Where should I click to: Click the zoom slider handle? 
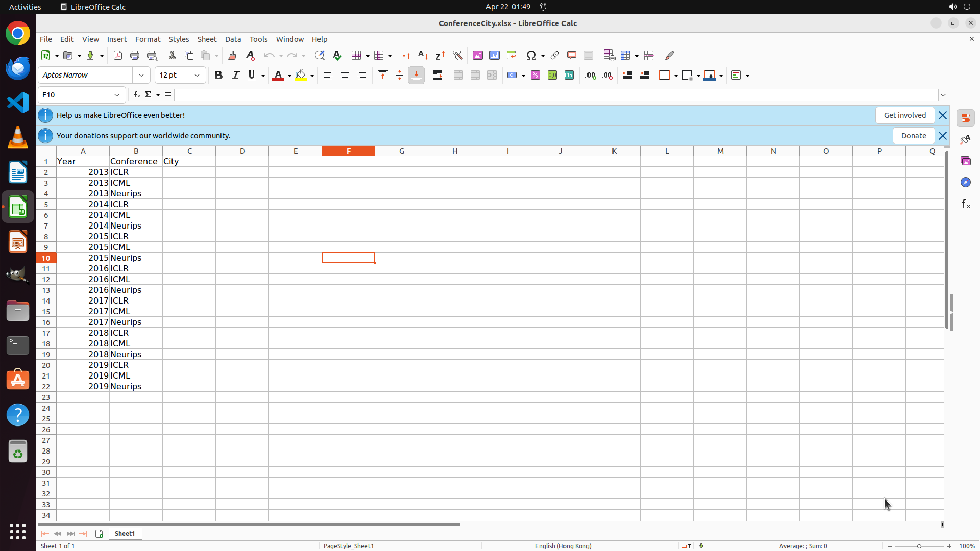click(x=919, y=546)
